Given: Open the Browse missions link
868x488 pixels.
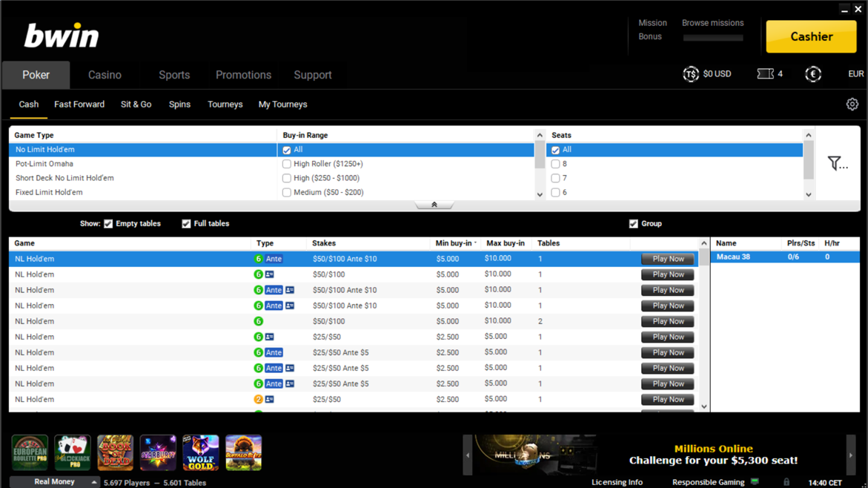Looking at the screenshot, I should point(712,23).
